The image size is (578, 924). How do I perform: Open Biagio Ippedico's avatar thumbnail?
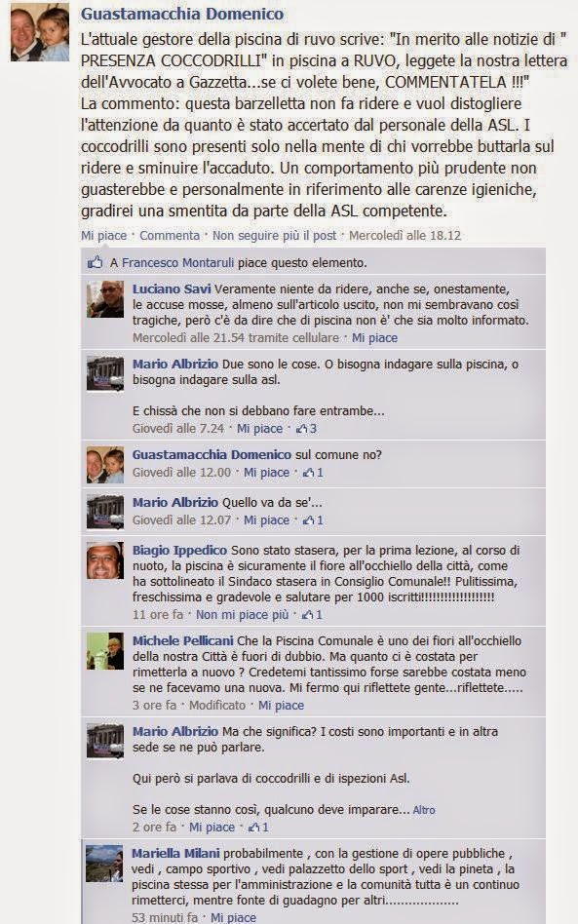[105, 560]
